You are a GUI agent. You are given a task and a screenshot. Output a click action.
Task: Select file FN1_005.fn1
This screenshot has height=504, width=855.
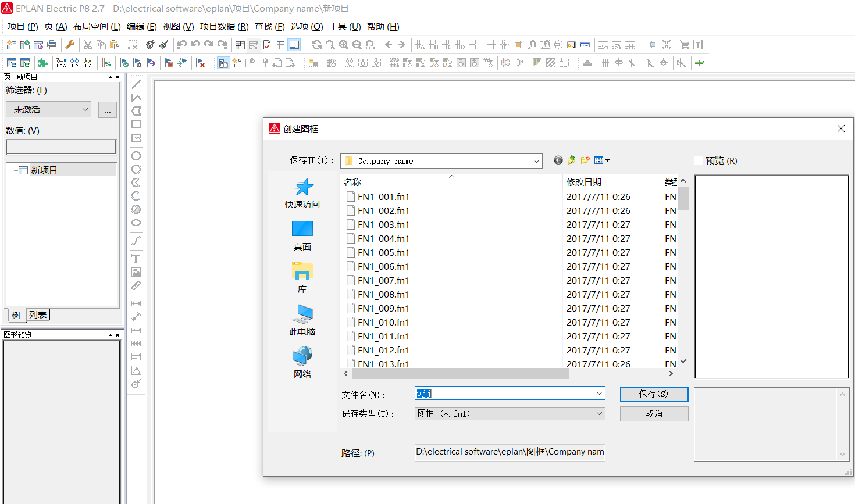click(x=383, y=252)
